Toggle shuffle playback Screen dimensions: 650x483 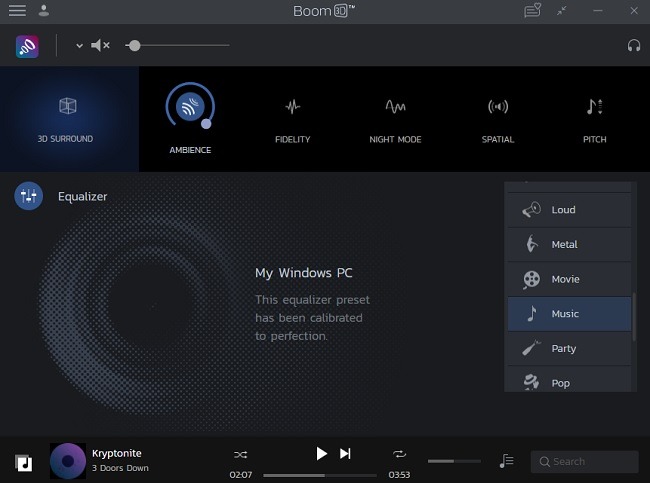(x=240, y=455)
